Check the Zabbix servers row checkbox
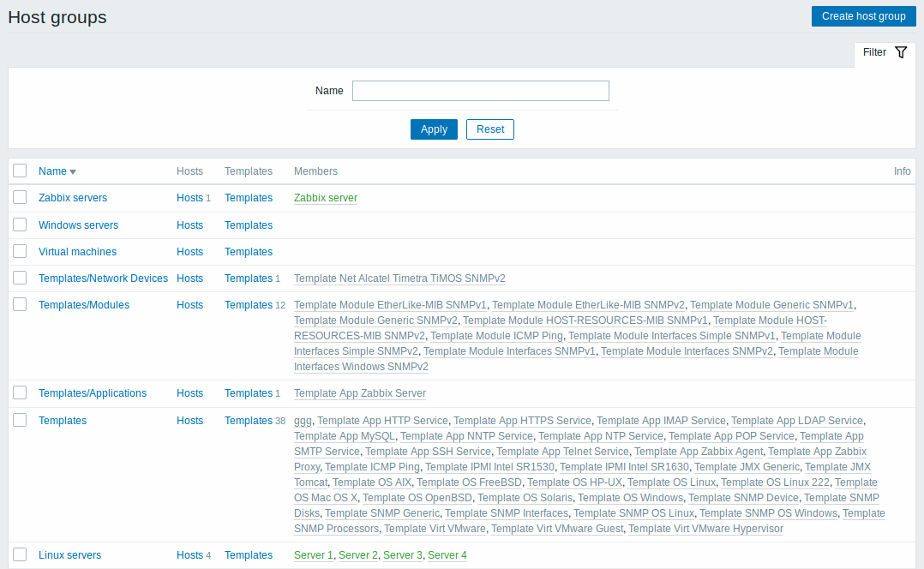This screenshot has width=924, height=569. [20, 197]
